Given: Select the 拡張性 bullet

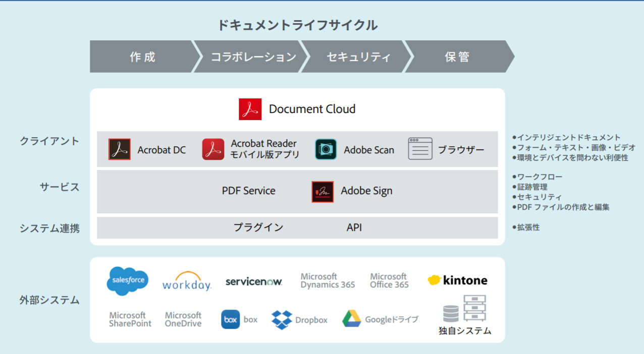Looking at the screenshot, I should coord(526,227).
